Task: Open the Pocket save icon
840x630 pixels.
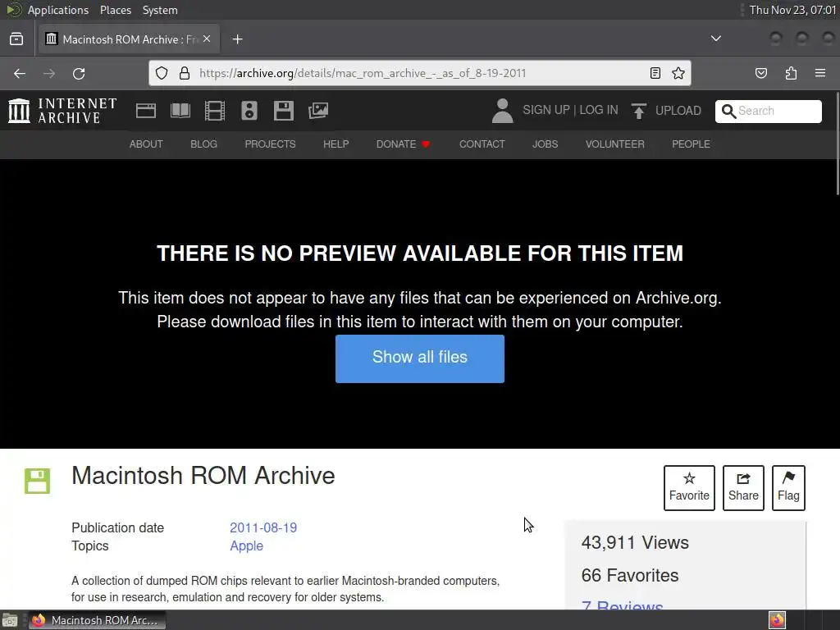Action: (760, 73)
